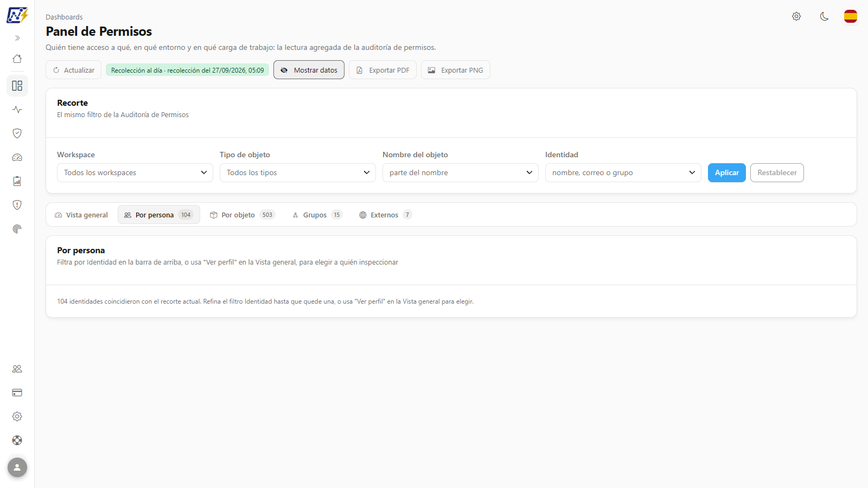
Task: Expand the sidebar with the double chevron
Action: click(x=17, y=38)
